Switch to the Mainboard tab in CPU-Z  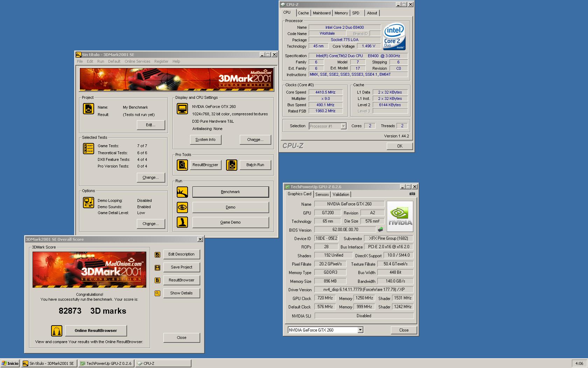[322, 13]
